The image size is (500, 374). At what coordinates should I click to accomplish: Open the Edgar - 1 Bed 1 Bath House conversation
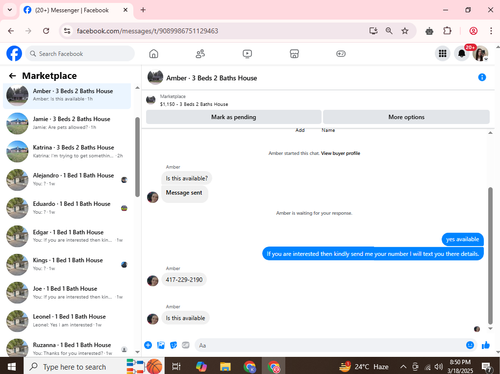[67, 236]
